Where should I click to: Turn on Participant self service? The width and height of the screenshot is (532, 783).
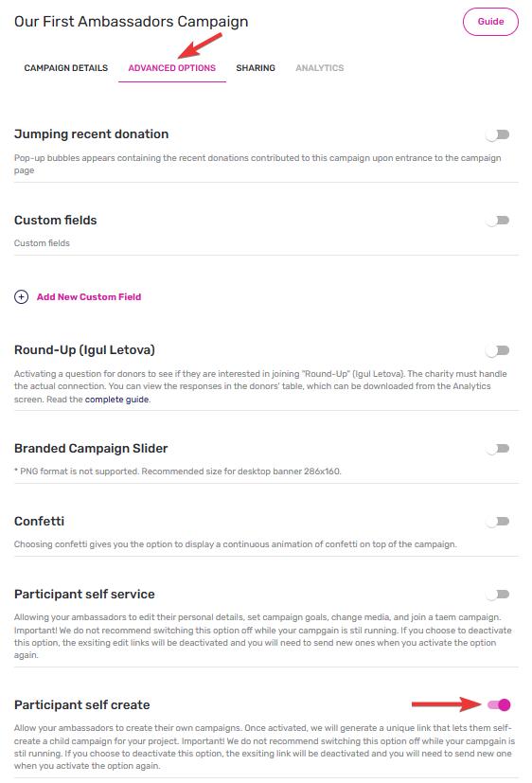[x=498, y=595]
